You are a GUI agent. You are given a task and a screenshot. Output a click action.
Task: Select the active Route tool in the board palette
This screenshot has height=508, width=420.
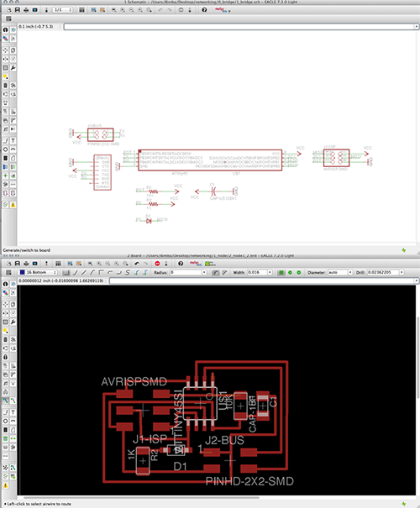[6, 401]
